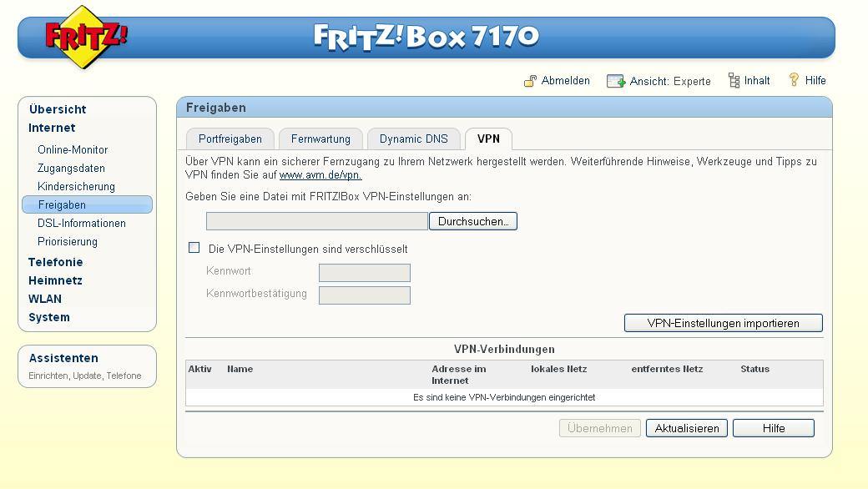Click 'Es sind keine VPN-Verbindungen eingerichtet' text
Viewport: 868px width, 489px height.
coord(504,398)
